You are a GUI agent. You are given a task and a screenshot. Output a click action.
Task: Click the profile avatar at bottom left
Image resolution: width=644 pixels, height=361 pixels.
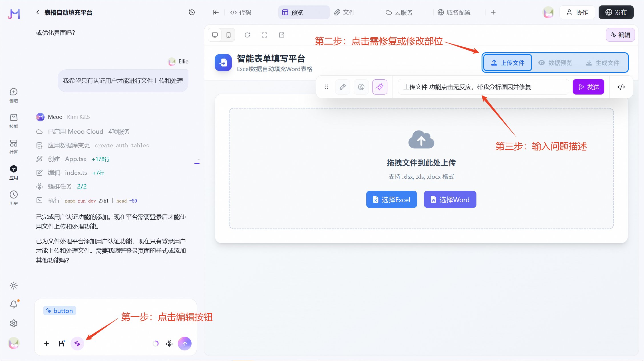(x=14, y=343)
